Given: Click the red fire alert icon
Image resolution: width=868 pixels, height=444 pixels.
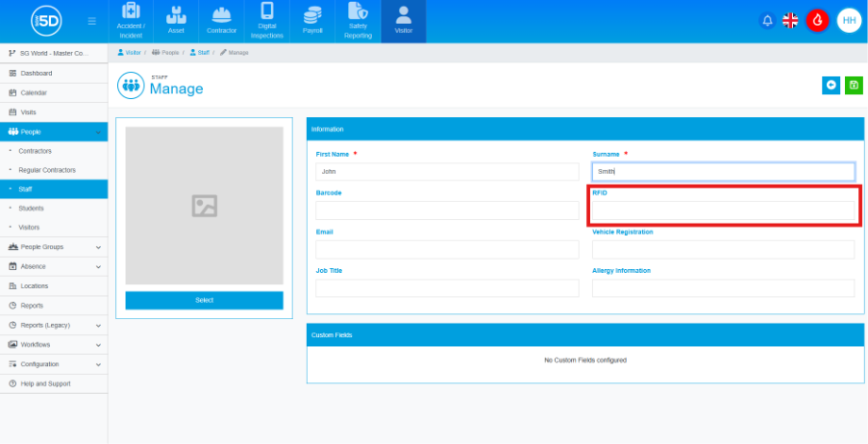Looking at the screenshot, I should coord(817,21).
